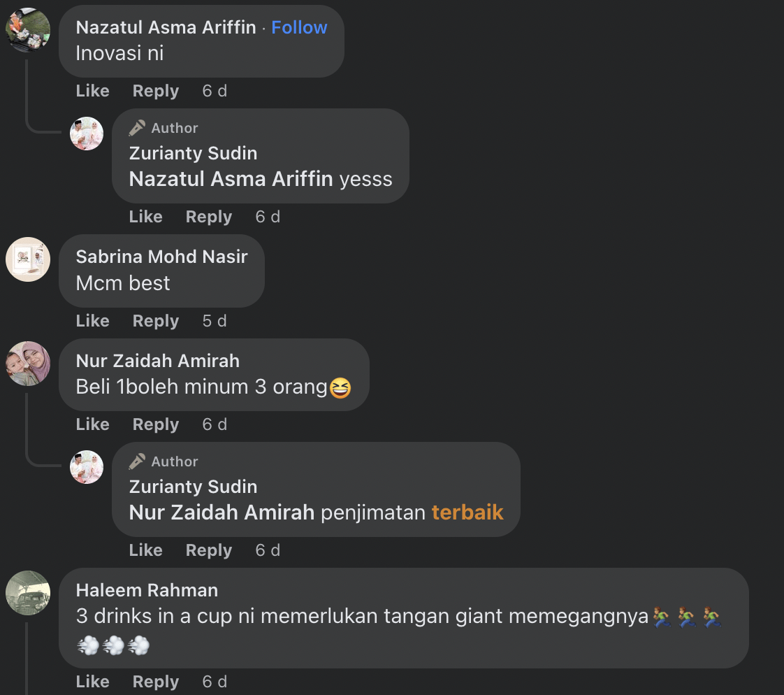
Task: Reply to Sabrina Mohd Nasir's comment
Action: click(156, 321)
